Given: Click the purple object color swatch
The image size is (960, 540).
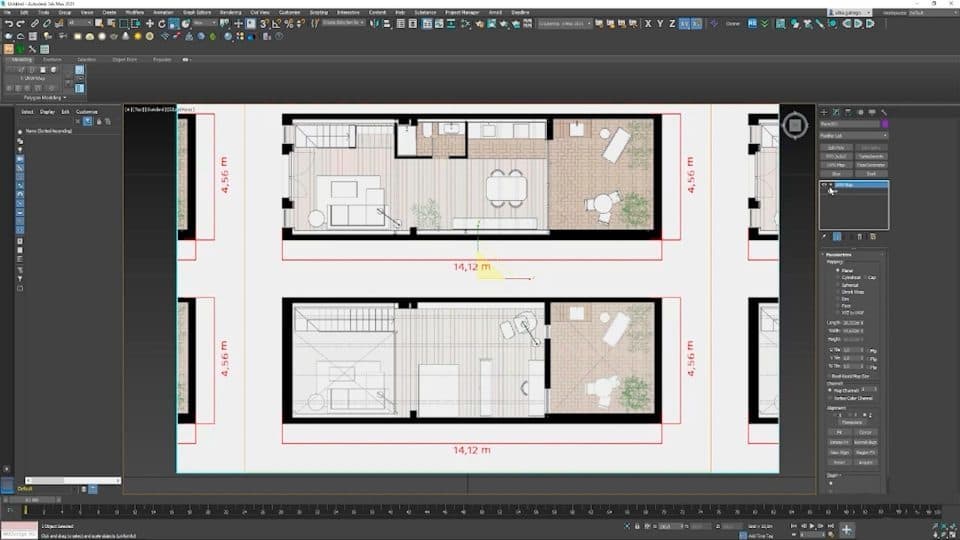Looking at the screenshot, I should [x=885, y=124].
